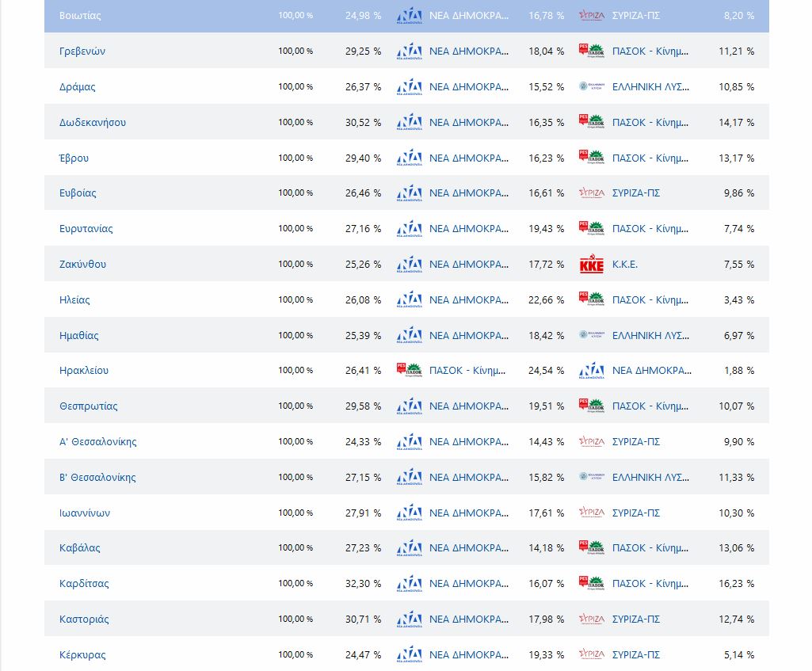Click Ελληνική Λύση logo in Δράμας row

click(x=592, y=87)
